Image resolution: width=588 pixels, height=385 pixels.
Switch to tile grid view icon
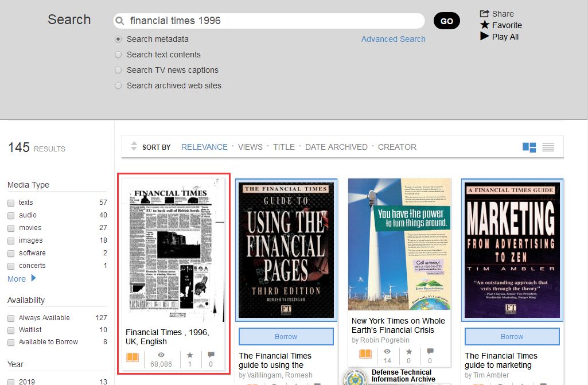pyautogui.click(x=529, y=147)
